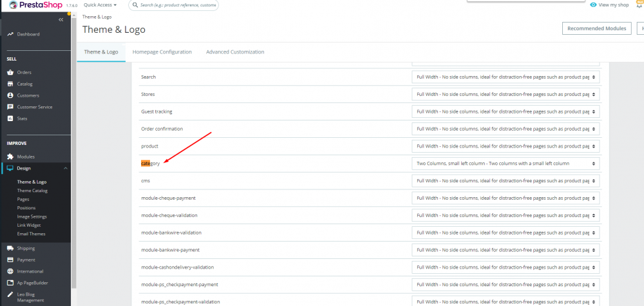Click the module-bankwire-payment row label
This screenshot has width=644, height=306.
pyautogui.click(x=170, y=250)
